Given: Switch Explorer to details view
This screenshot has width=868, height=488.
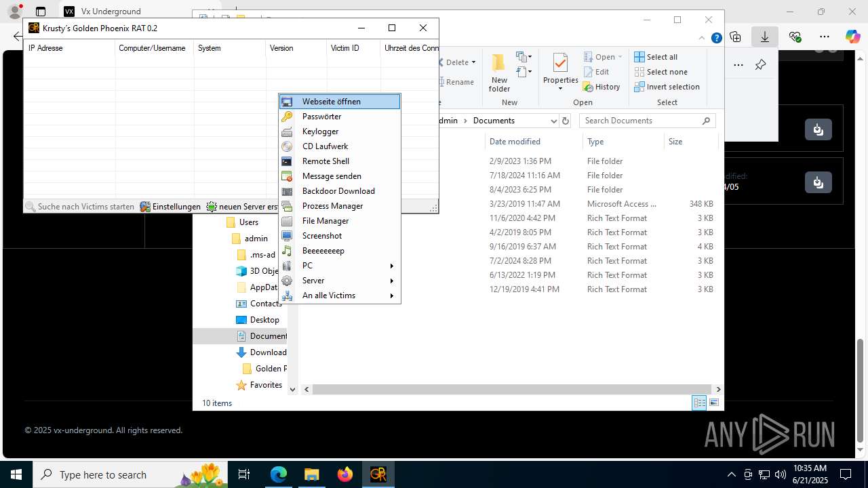Looking at the screenshot, I should coord(699,403).
